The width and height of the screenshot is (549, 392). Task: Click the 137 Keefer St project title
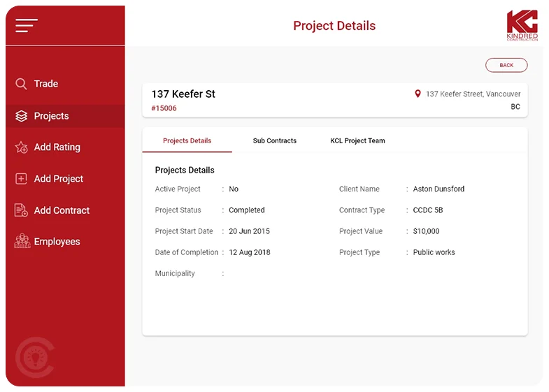click(x=183, y=94)
